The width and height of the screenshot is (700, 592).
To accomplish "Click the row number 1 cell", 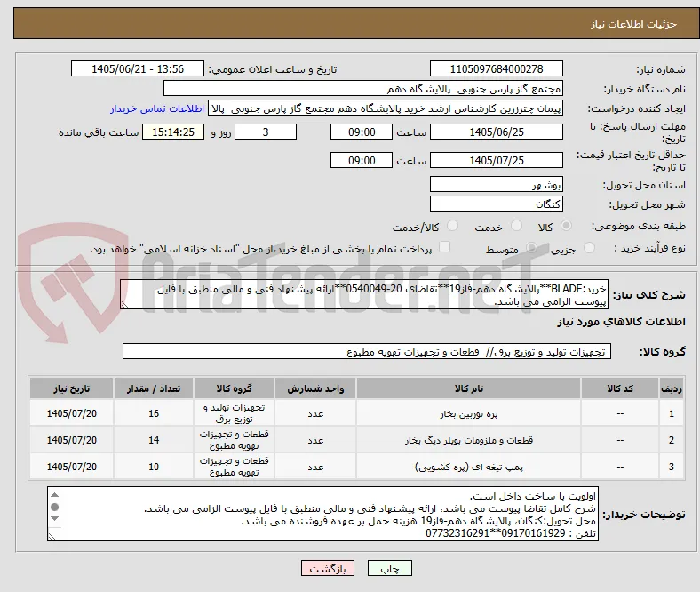I will click(x=671, y=413).
